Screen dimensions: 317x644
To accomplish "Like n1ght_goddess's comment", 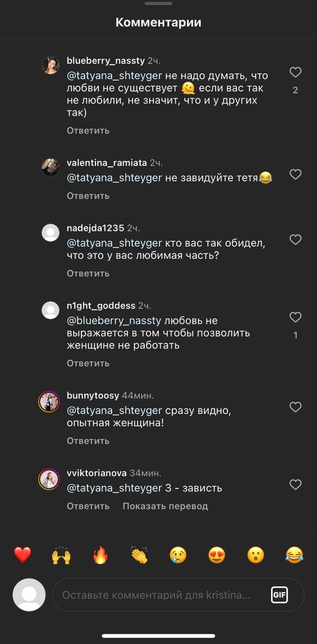I will [x=295, y=317].
